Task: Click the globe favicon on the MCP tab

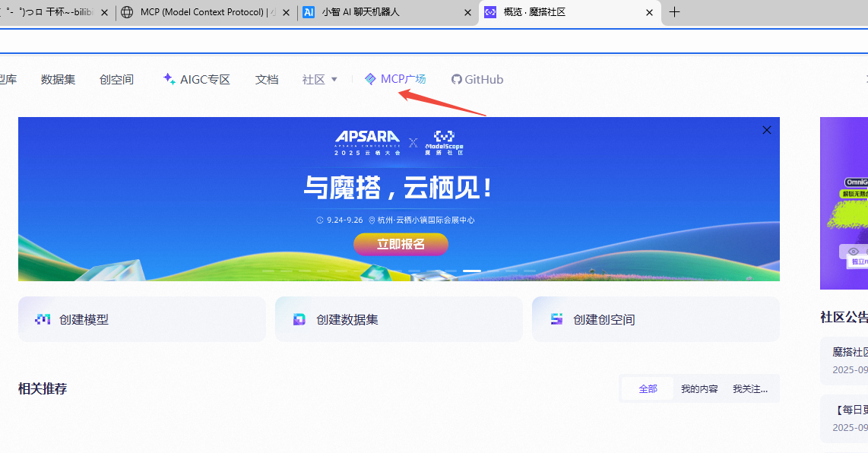Action: tap(128, 12)
